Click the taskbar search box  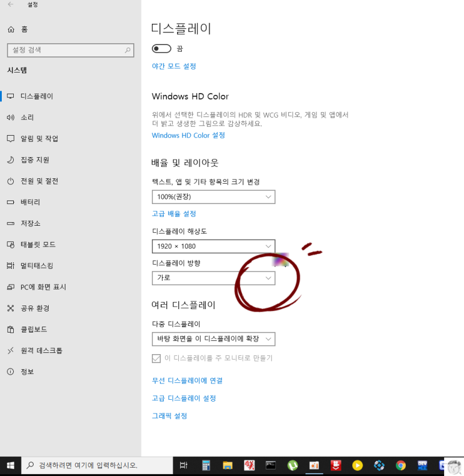click(97, 465)
